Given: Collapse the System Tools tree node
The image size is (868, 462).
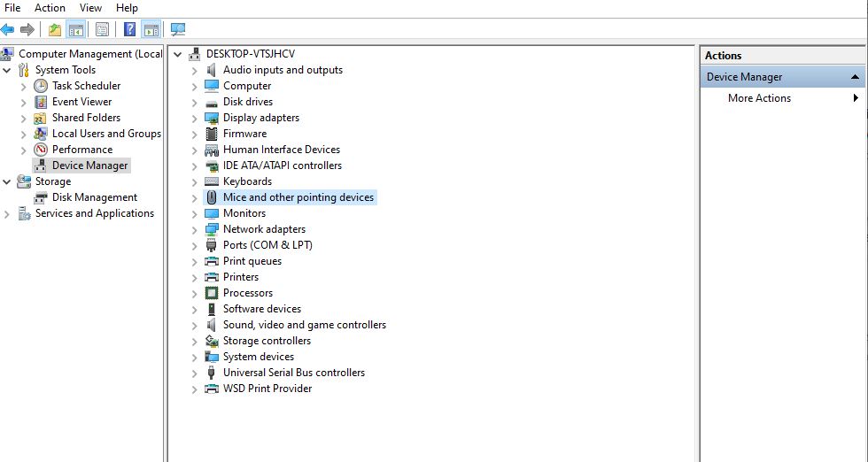Looking at the screenshot, I should (x=7, y=70).
